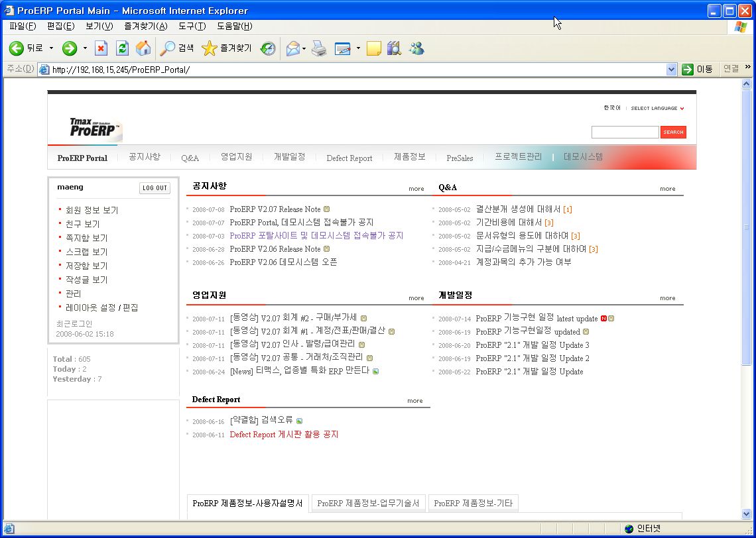Click more link in 개발일정 section
This screenshot has width=756, height=538.
tap(667, 298)
